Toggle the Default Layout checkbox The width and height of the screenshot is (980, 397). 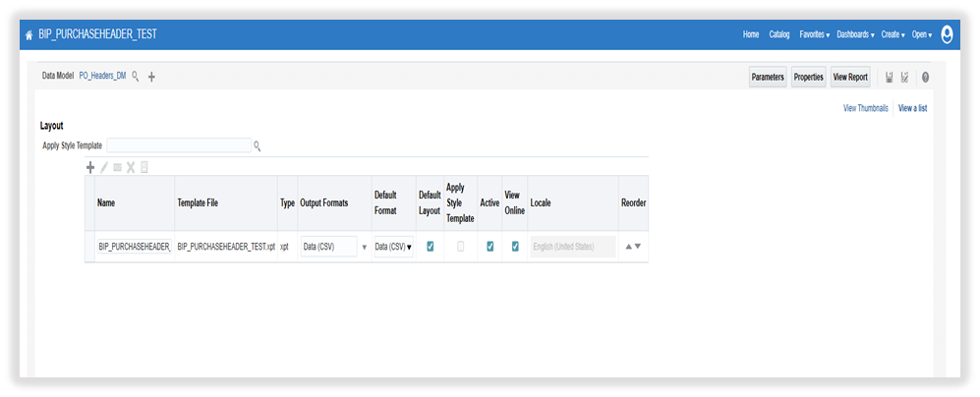[430, 247]
